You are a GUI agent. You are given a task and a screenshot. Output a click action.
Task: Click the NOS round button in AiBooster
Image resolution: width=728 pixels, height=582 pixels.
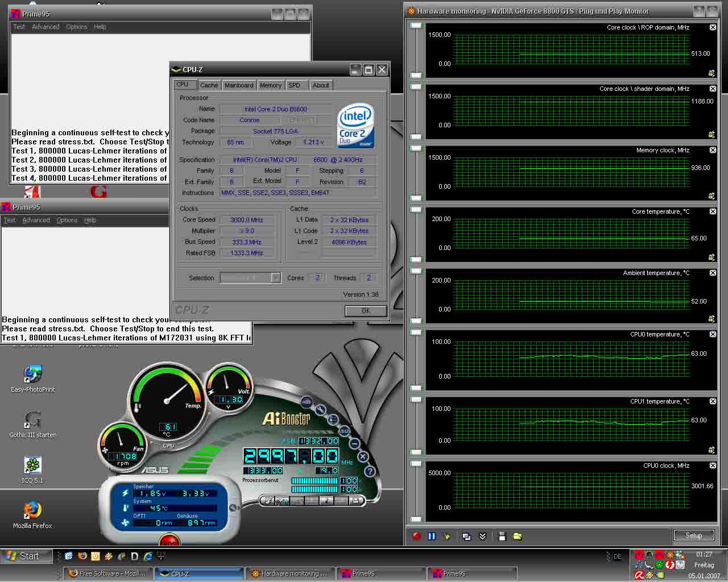coord(307,402)
